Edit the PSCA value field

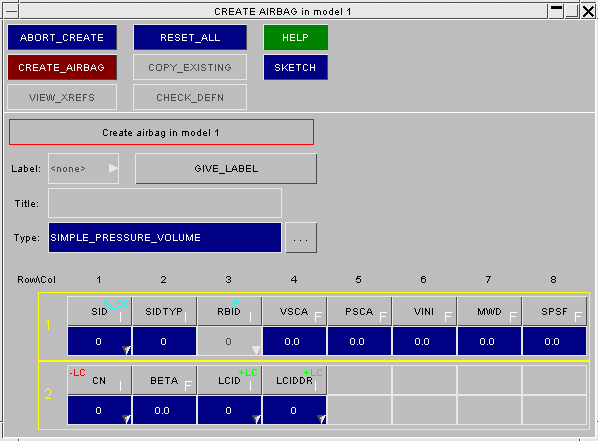(x=359, y=341)
